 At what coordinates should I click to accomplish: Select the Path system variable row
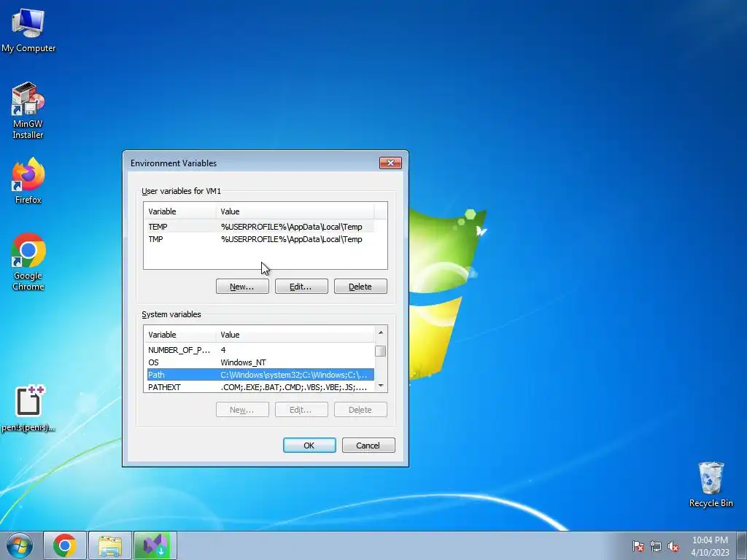260,375
